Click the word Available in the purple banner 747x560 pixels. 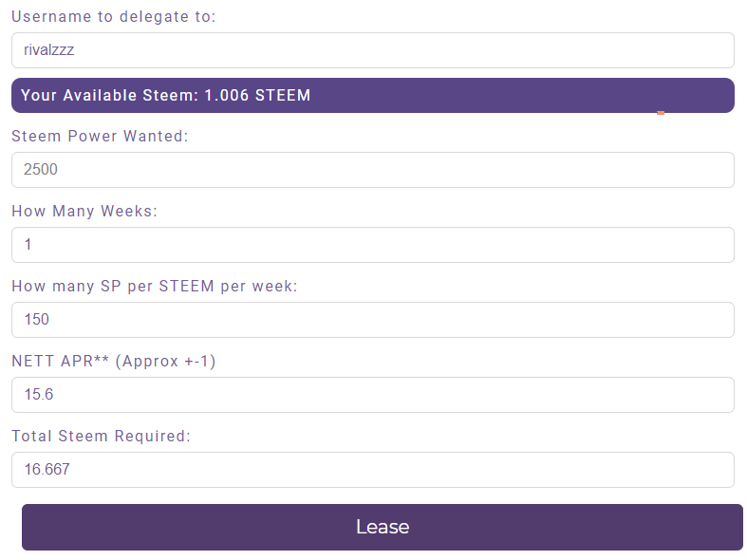(100, 95)
